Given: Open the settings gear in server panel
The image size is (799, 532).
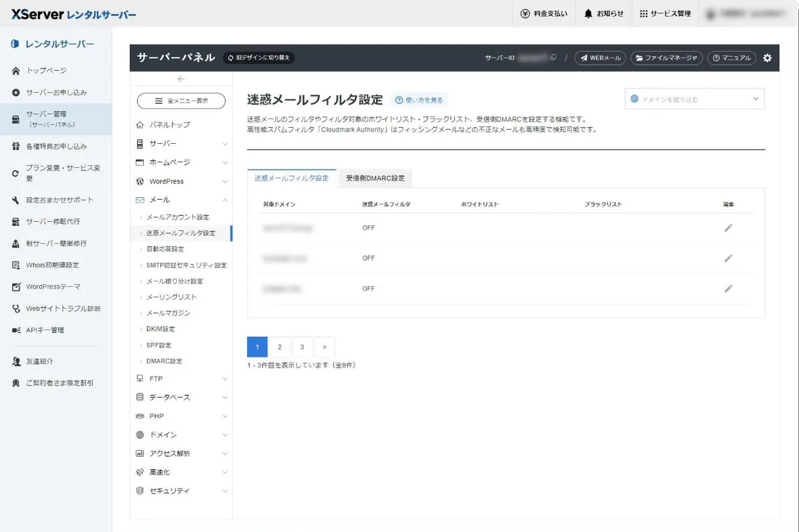Looking at the screenshot, I should click(x=767, y=58).
